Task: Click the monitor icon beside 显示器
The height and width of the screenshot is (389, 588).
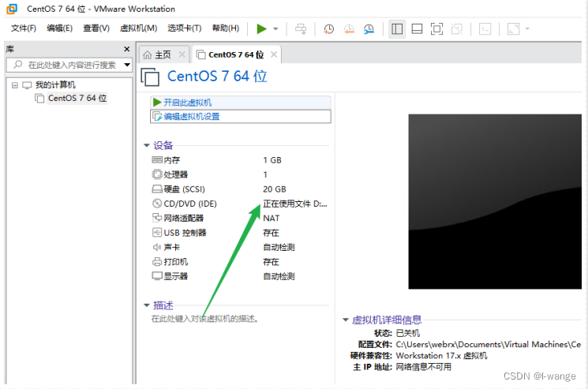Action: point(157,276)
